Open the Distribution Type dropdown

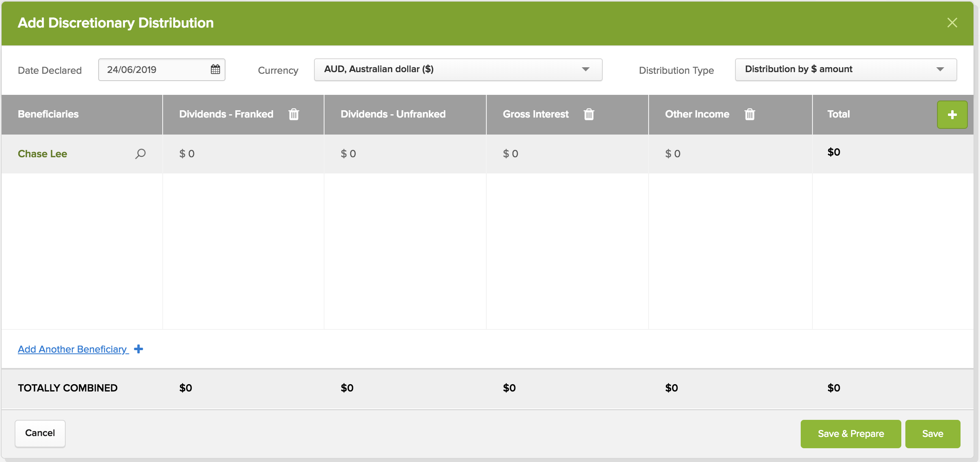[x=845, y=69]
